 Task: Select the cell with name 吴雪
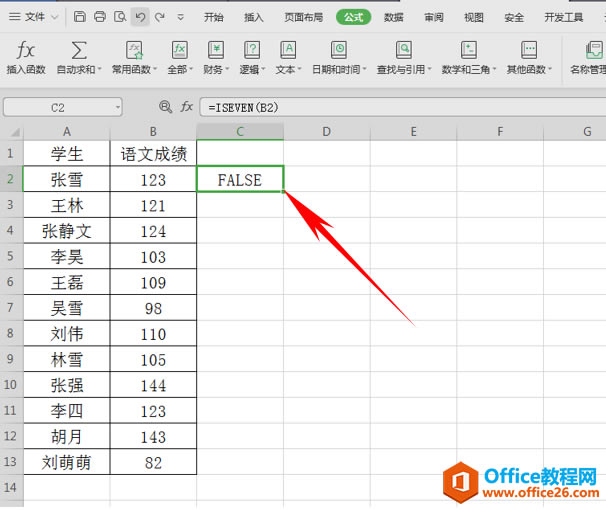67,308
